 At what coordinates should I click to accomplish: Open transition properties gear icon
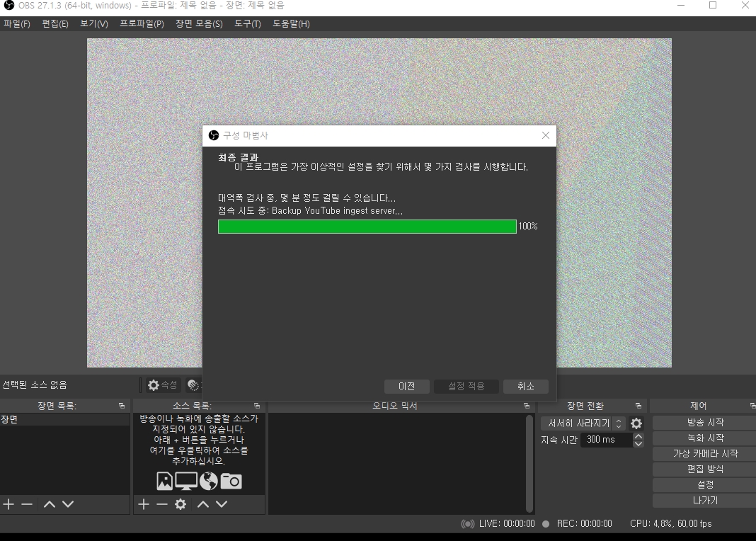pyautogui.click(x=636, y=423)
